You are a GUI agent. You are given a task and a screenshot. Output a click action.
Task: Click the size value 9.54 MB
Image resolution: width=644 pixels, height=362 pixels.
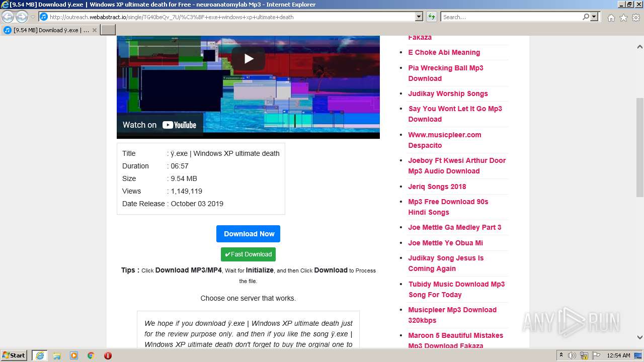[x=184, y=178]
